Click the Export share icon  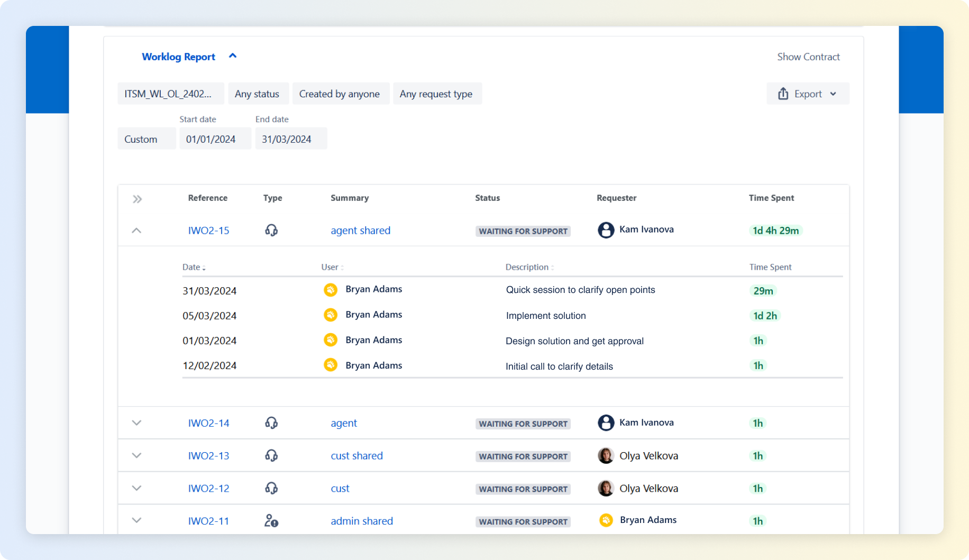783,94
